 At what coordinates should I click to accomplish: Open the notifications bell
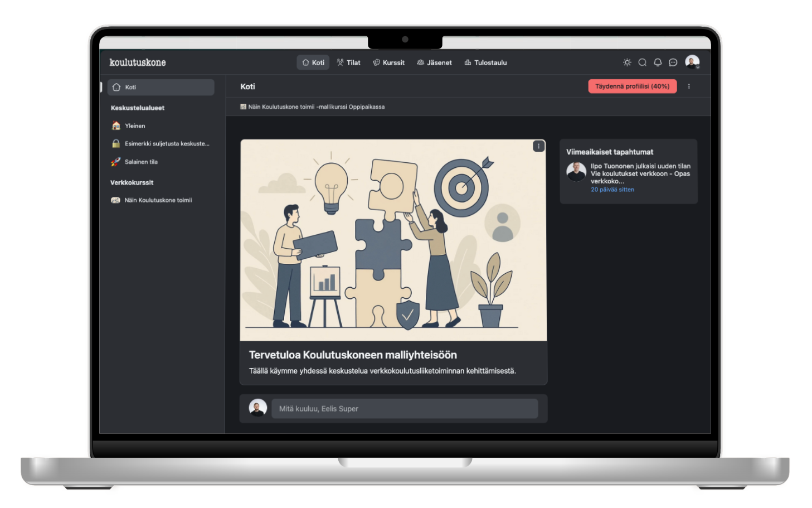pyautogui.click(x=658, y=62)
